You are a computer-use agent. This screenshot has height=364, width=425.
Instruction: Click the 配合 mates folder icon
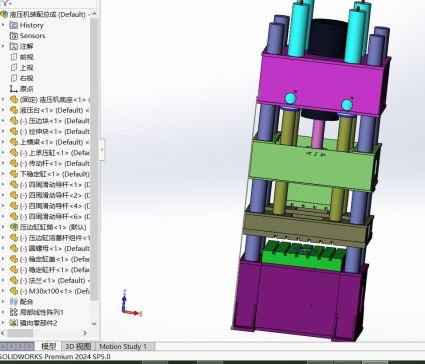[x=14, y=302]
